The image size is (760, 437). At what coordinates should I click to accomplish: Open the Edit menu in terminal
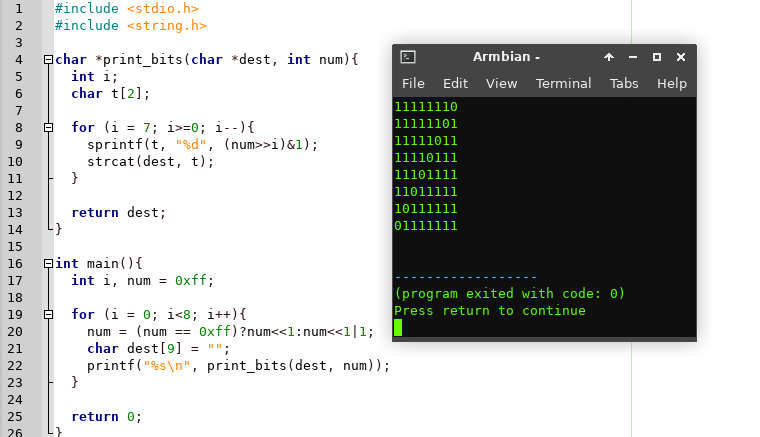pyautogui.click(x=455, y=83)
